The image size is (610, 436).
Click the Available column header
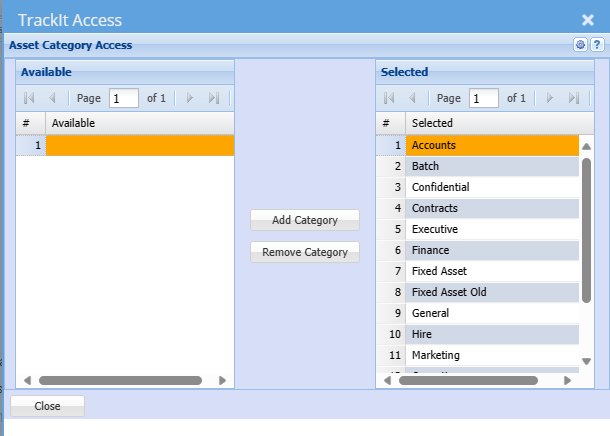[140, 123]
